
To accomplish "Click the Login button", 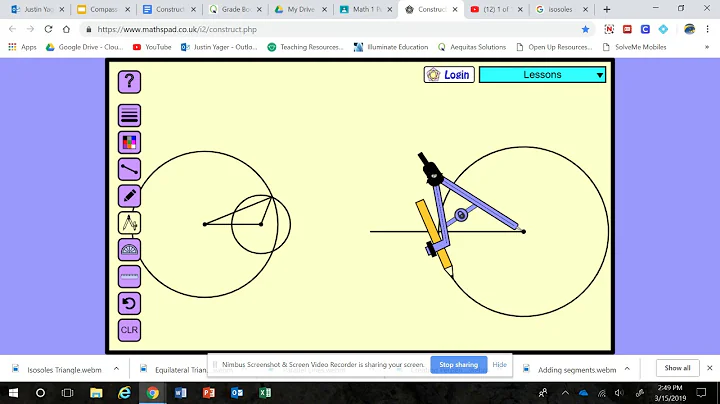I will (x=449, y=75).
